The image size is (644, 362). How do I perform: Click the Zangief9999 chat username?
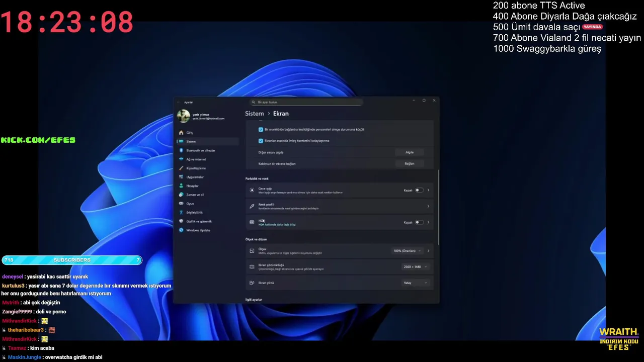[16, 312]
